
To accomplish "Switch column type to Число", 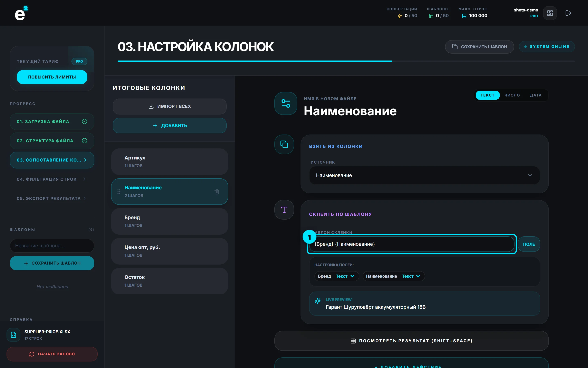I will click(x=512, y=95).
